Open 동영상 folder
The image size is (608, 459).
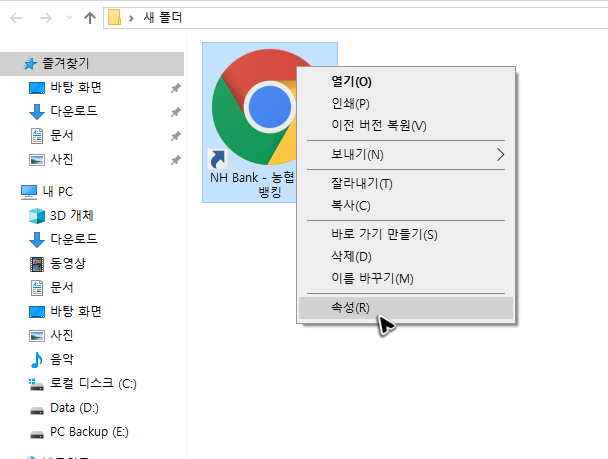tap(67, 264)
